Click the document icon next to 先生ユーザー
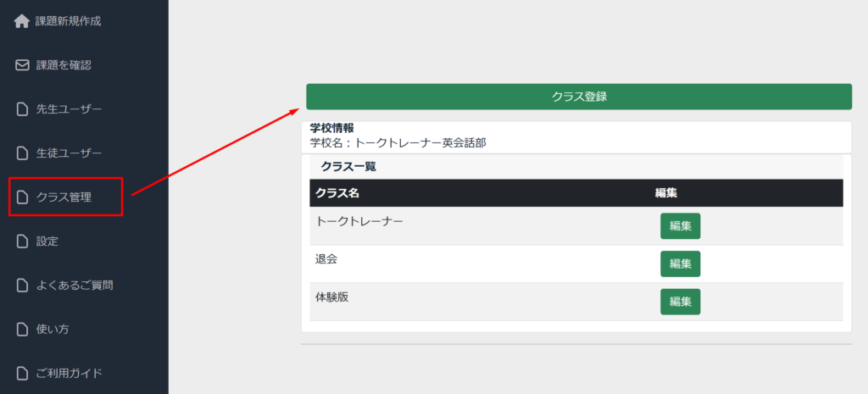The image size is (868, 394). point(21,109)
